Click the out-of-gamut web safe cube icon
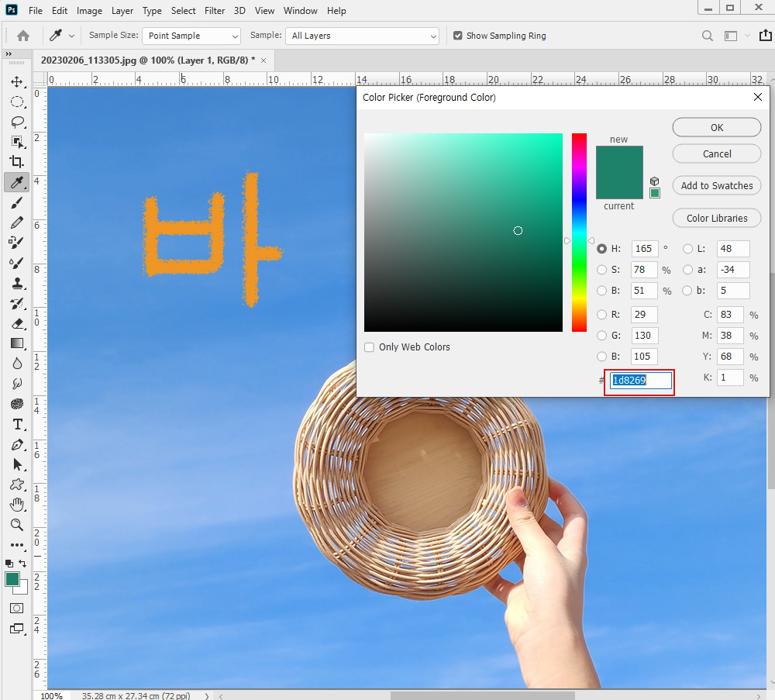The width and height of the screenshot is (775, 700). (654, 181)
